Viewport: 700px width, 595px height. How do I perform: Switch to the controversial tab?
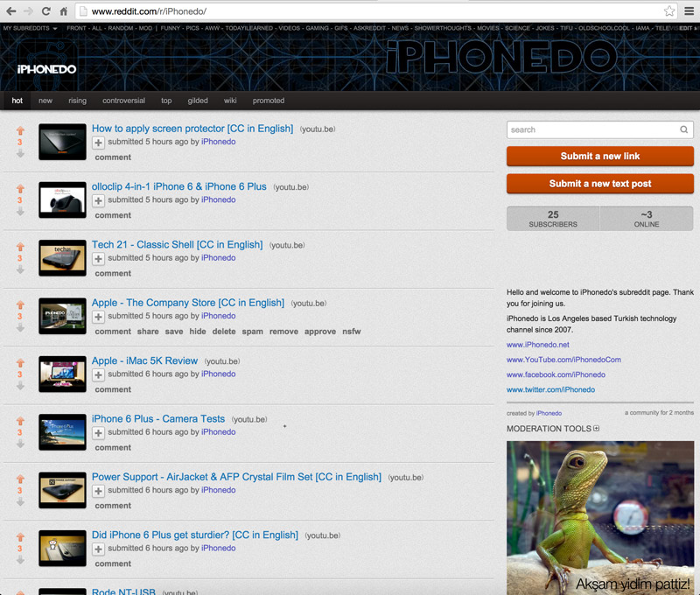tap(123, 101)
